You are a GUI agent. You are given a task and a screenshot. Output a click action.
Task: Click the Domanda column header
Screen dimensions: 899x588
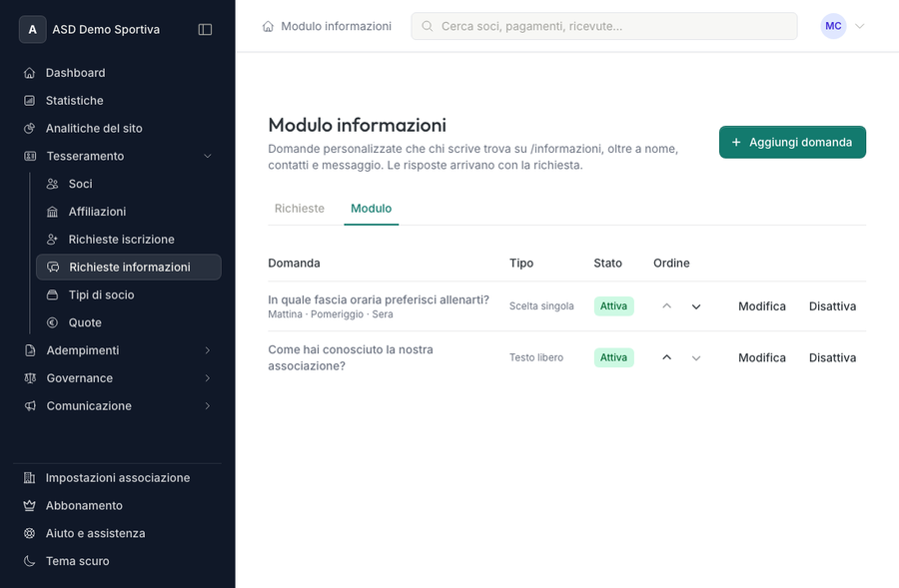pyautogui.click(x=294, y=264)
